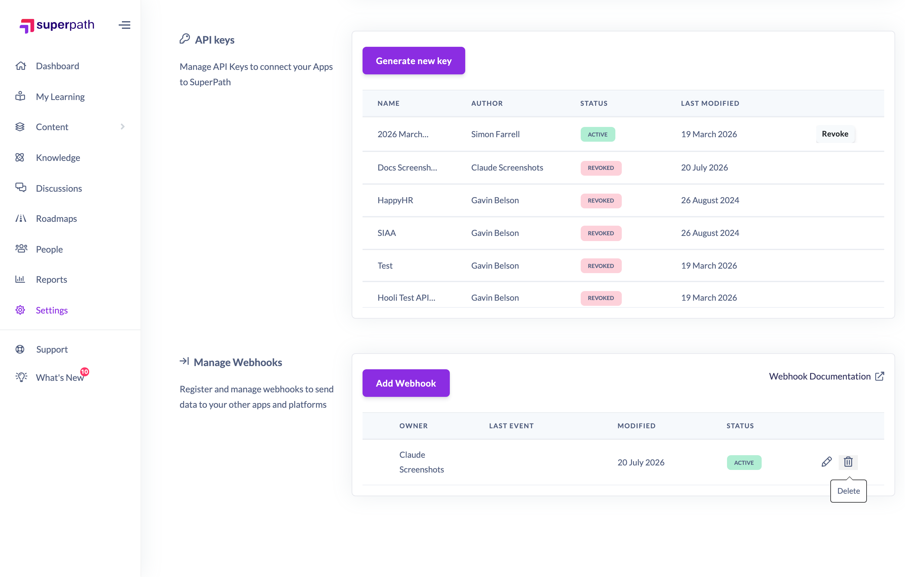924x577 pixels.
Task: Open the Webhook Documentation link
Action: 820,376
